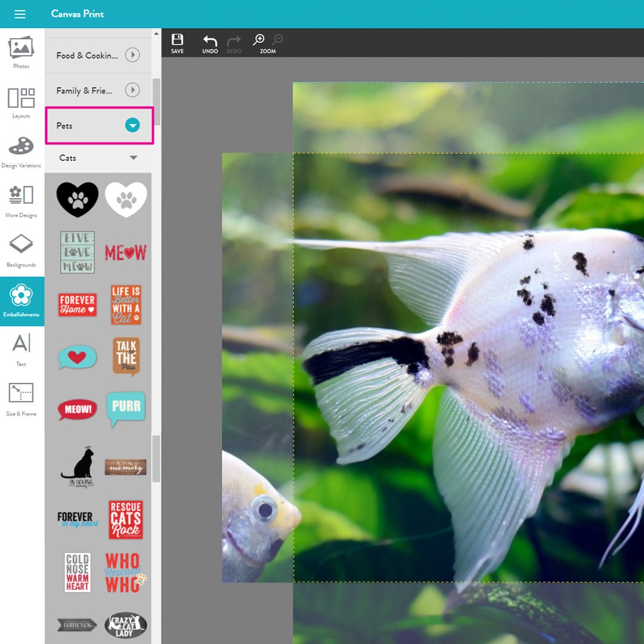The image size is (644, 644).
Task: Open Size & Frame options
Action: pos(21,399)
